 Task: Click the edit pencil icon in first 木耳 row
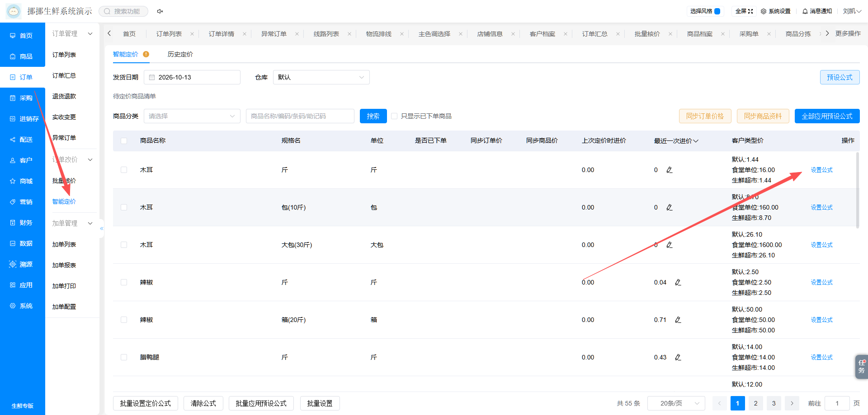pyautogui.click(x=670, y=170)
